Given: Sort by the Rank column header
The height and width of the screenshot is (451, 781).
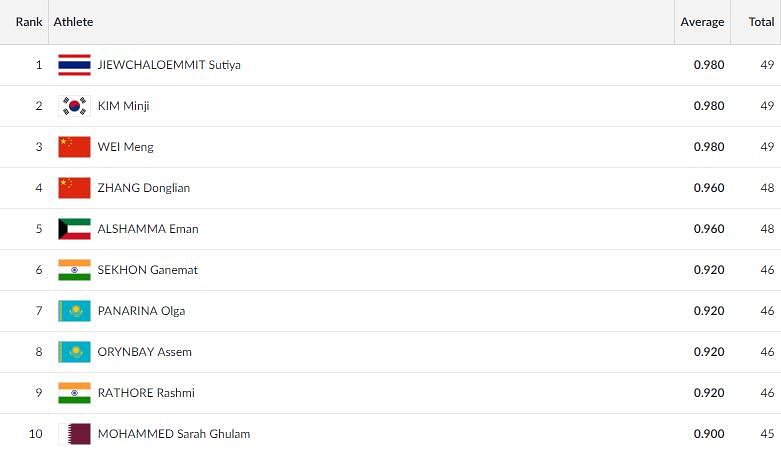Looking at the screenshot, I should pyautogui.click(x=29, y=22).
